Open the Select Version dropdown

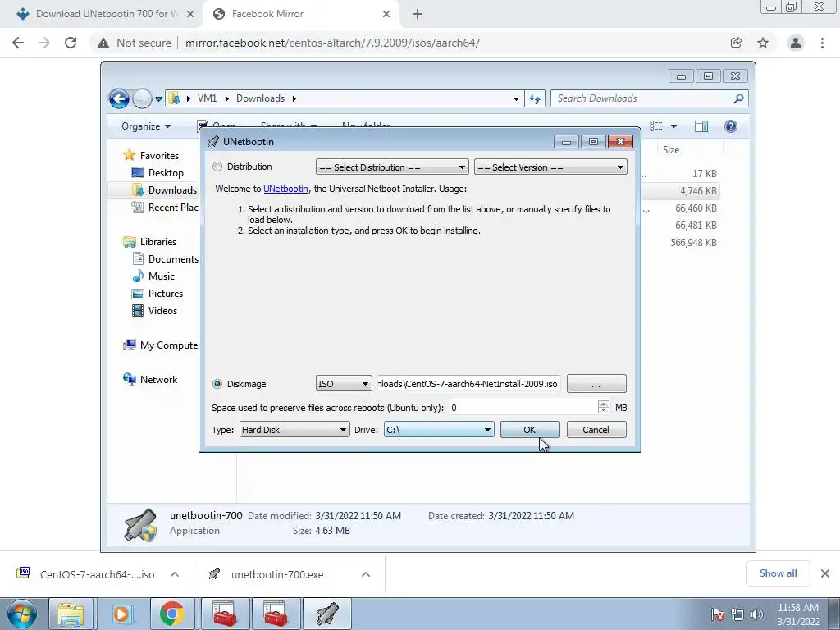click(x=550, y=167)
